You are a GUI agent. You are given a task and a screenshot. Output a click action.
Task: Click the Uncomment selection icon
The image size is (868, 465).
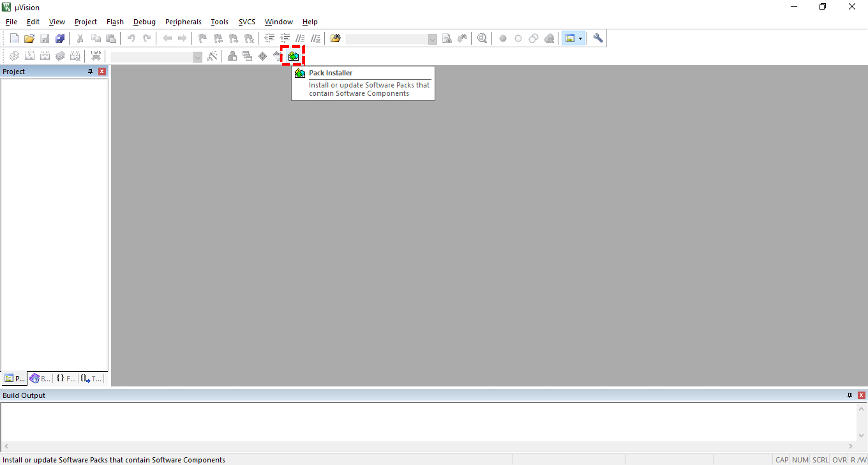pyautogui.click(x=315, y=39)
